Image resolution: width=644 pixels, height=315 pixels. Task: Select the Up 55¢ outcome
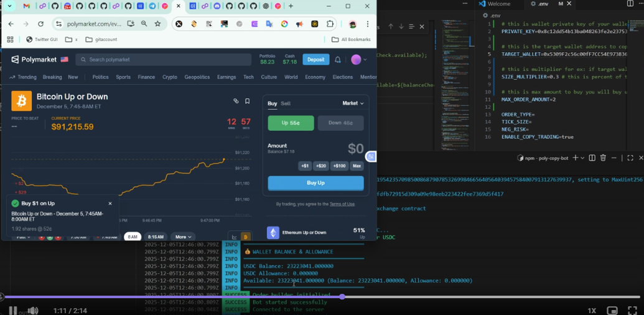click(291, 123)
